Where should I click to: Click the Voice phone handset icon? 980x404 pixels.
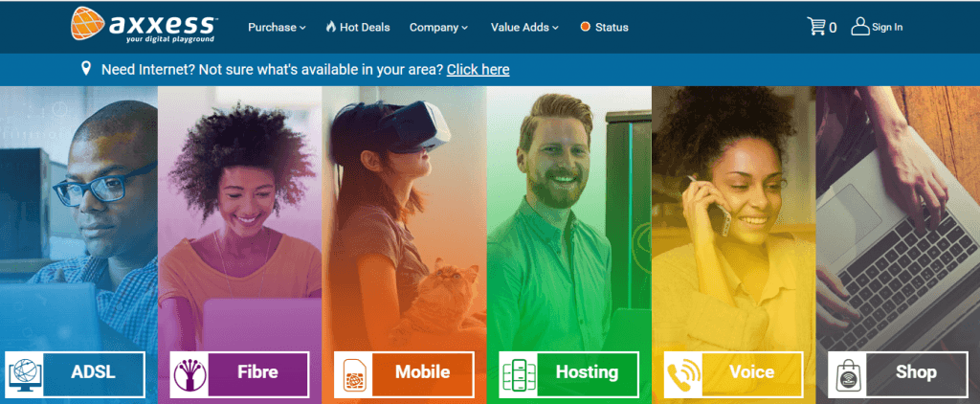pos(683,374)
